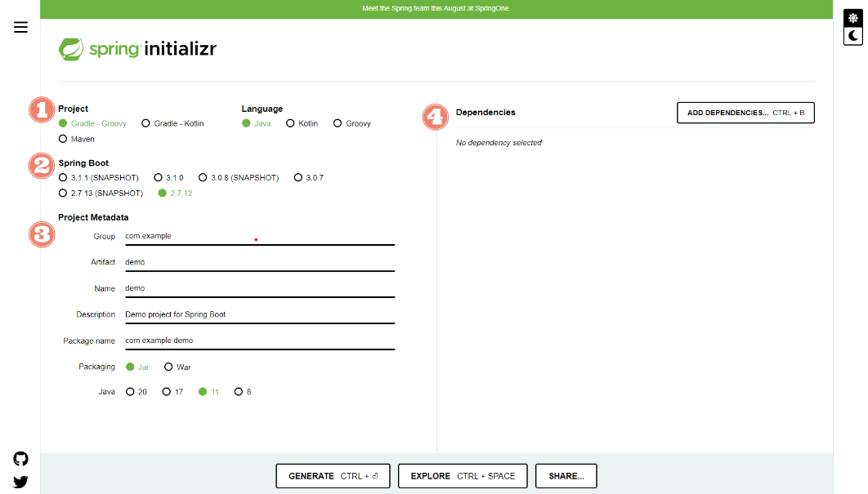Select Spring Boot 3.1.0
The image size is (868, 494).
click(169, 177)
